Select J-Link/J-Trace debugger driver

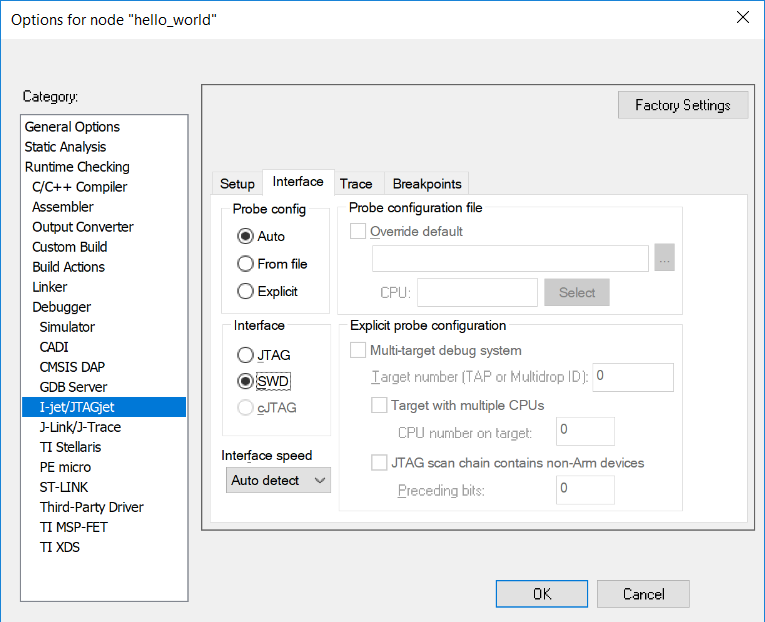[x=80, y=427]
